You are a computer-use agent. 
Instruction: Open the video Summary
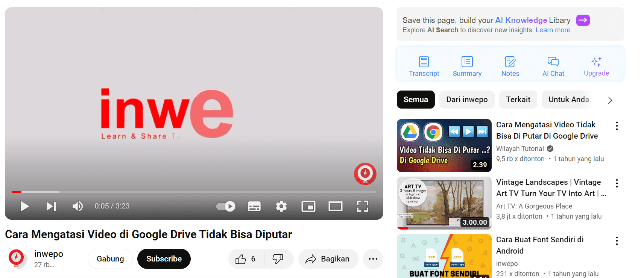[x=467, y=66]
